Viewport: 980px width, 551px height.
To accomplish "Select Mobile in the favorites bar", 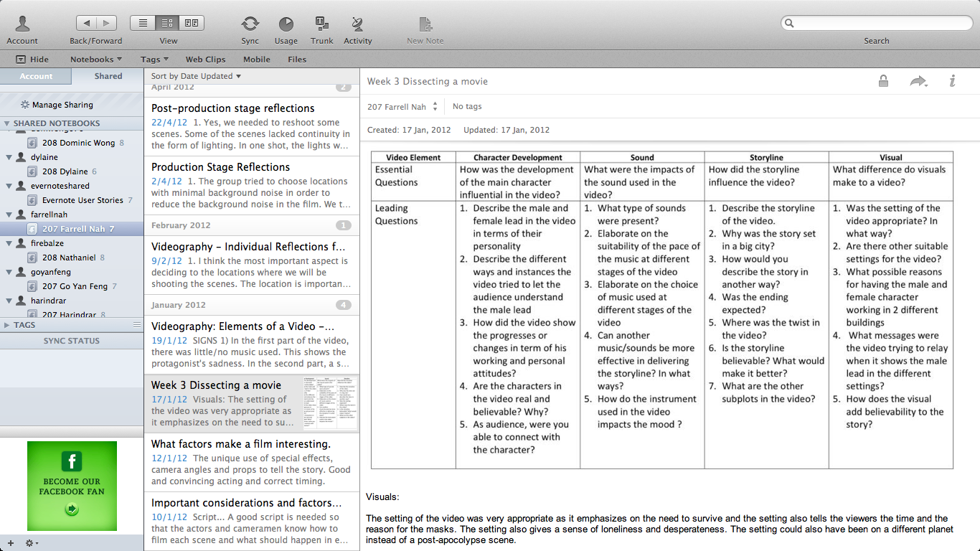I will [x=257, y=60].
